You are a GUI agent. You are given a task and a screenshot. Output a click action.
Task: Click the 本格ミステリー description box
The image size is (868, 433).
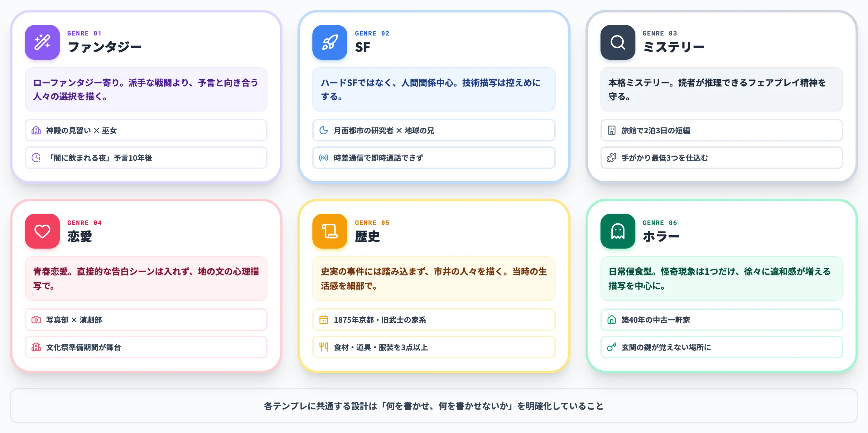pyautogui.click(x=721, y=89)
